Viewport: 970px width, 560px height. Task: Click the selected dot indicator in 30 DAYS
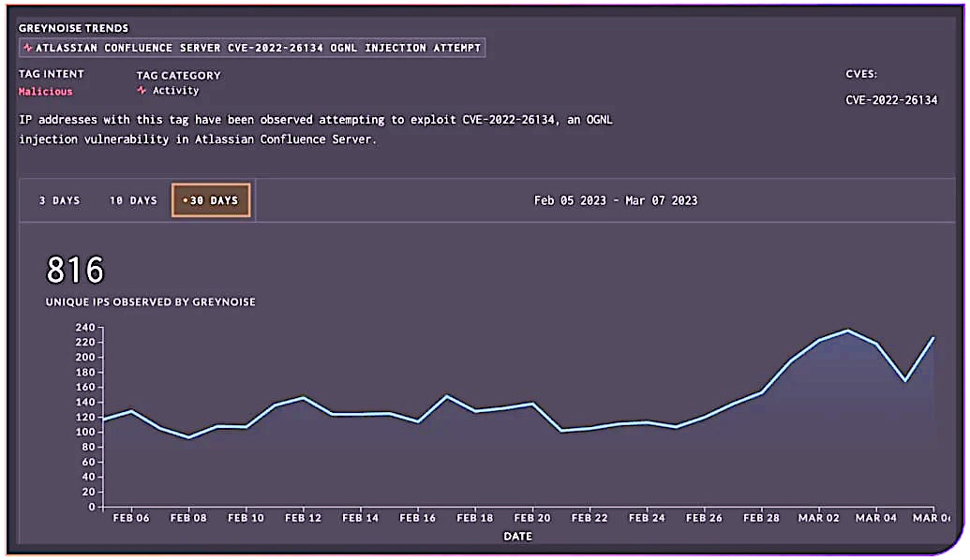point(186,200)
